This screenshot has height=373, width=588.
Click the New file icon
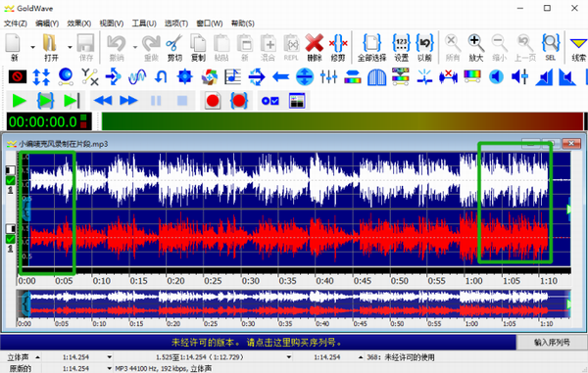tap(14, 43)
